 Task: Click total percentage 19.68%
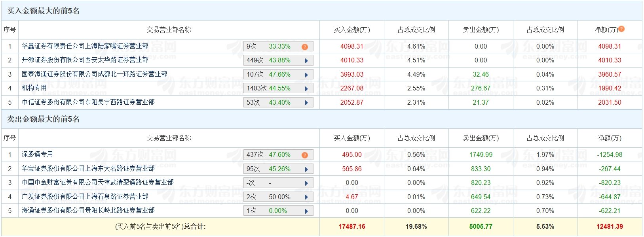point(416,226)
